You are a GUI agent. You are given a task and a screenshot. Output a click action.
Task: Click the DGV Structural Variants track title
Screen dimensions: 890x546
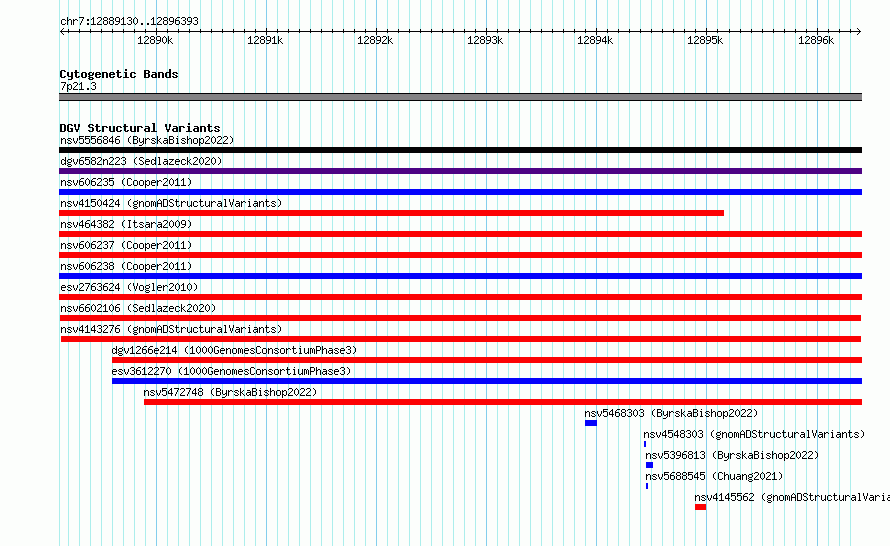140,128
